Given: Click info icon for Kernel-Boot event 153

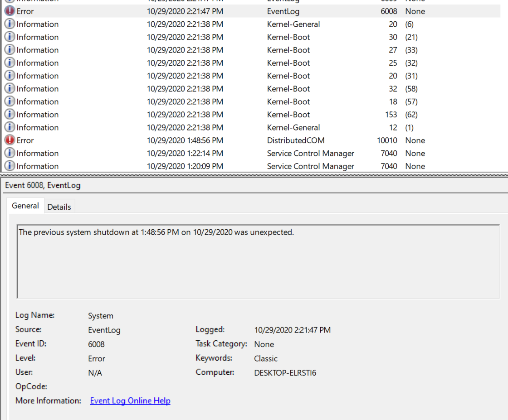Looking at the screenshot, I should click(10, 115).
